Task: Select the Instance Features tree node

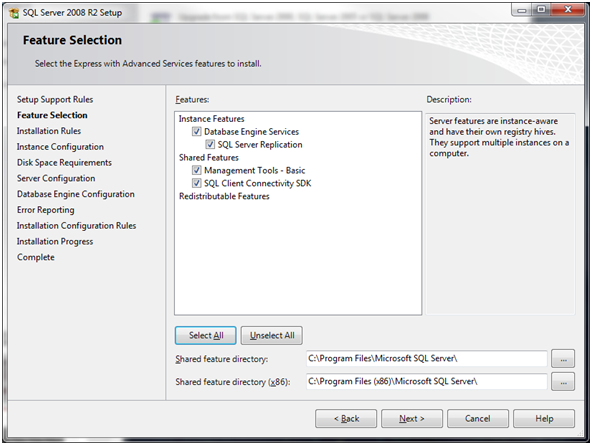Action: pyautogui.click(x=211, y=119)
